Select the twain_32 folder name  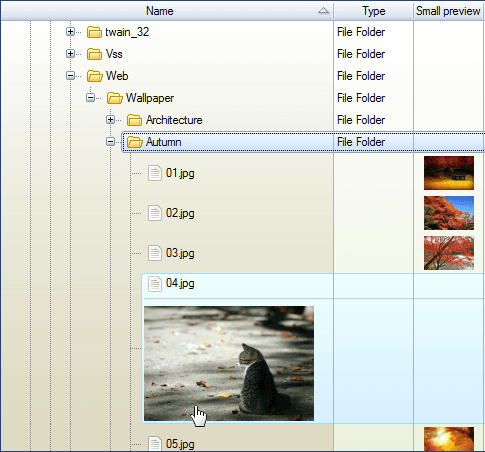click(x=127, y=32)
